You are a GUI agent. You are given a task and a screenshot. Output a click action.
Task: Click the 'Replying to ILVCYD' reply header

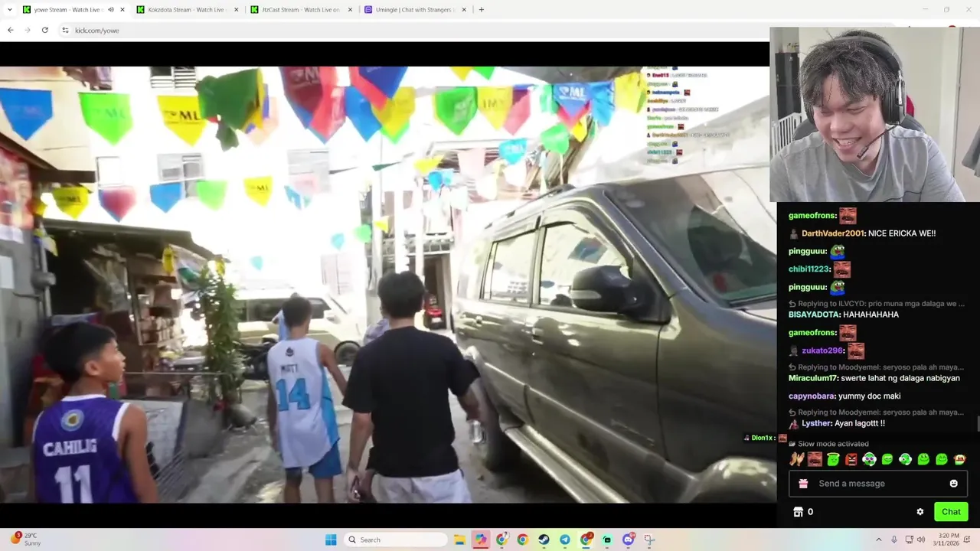pyautogui.click(x=877, y=304)
